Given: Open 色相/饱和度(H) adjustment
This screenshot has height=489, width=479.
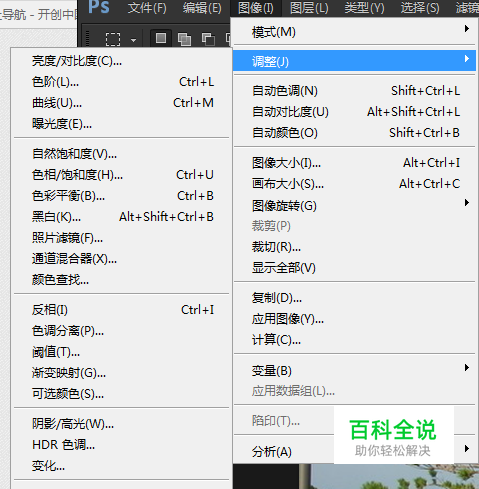Looking at the screenshot, I should pyautogui.click(x=122, y=175).
